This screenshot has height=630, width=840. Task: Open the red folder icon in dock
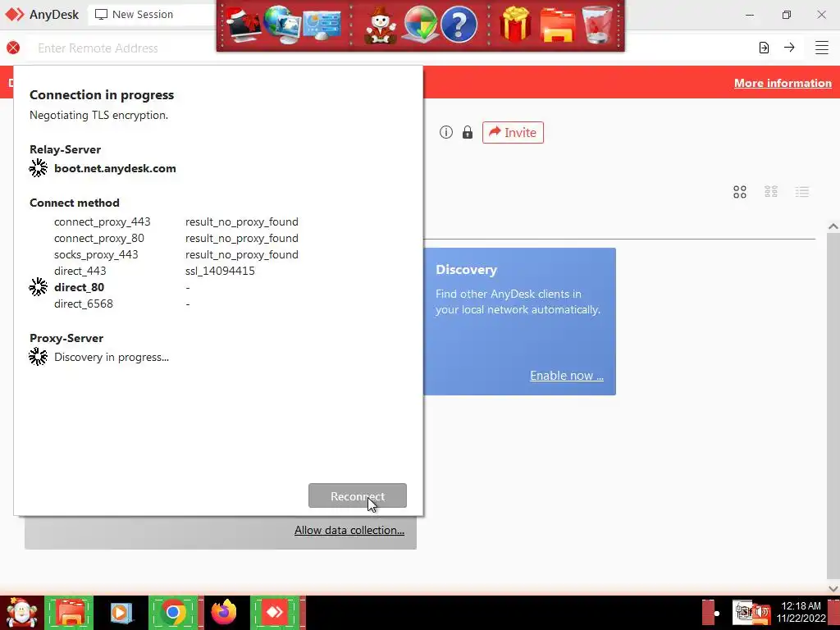(x=557, y=25)
